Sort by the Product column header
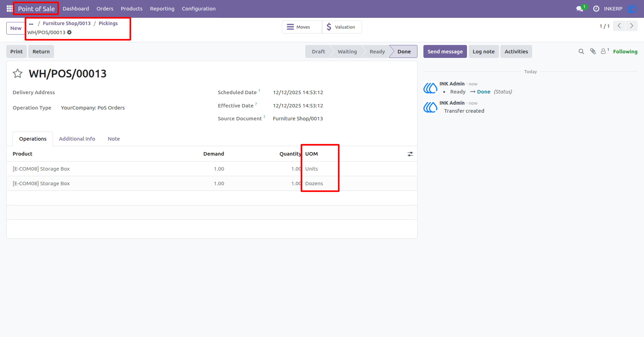This screenshot has width=644, height=337. (x=22, y=154)
